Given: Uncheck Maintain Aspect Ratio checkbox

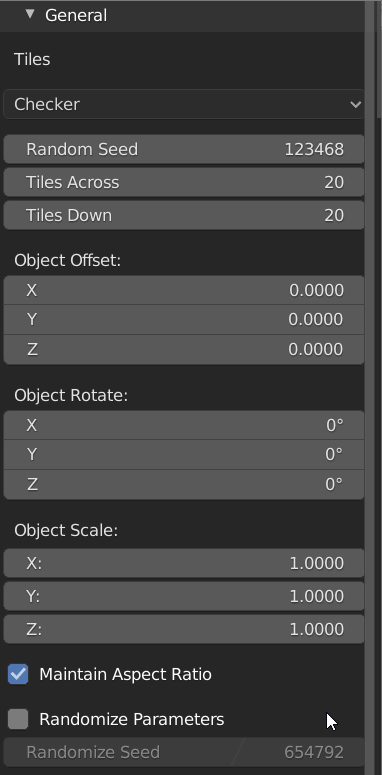Looking at the screenshot, I should tap(18, 674).
